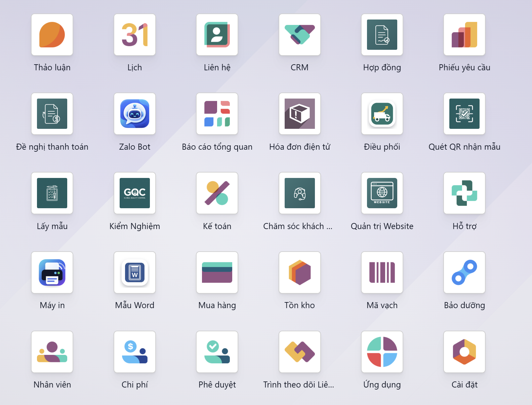Open the Máy in printer app
The image size is (532, 405).
click(x=52, y=272)
